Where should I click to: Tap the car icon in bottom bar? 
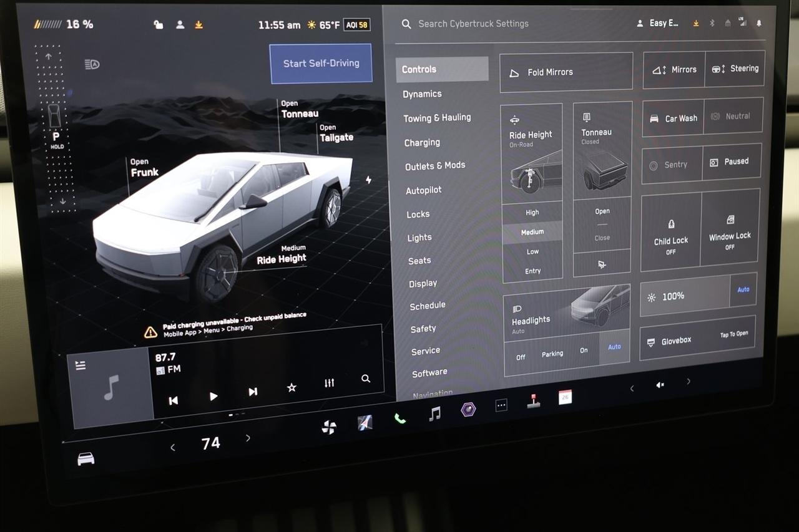click(86, 460)
